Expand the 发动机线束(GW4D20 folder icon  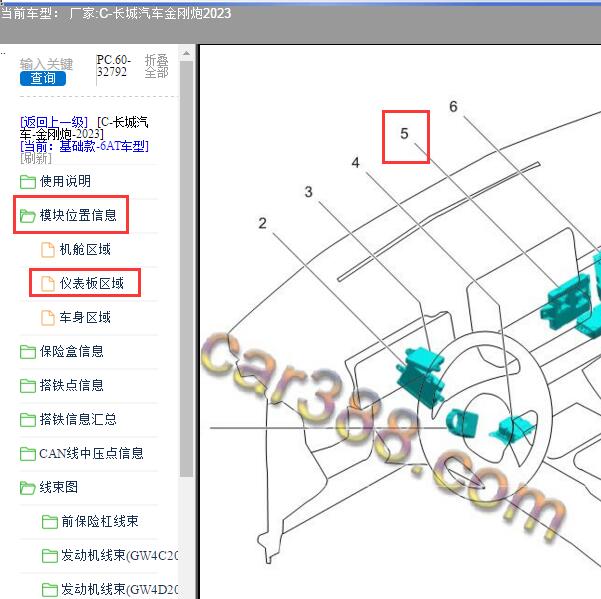(x=49, y=590)
